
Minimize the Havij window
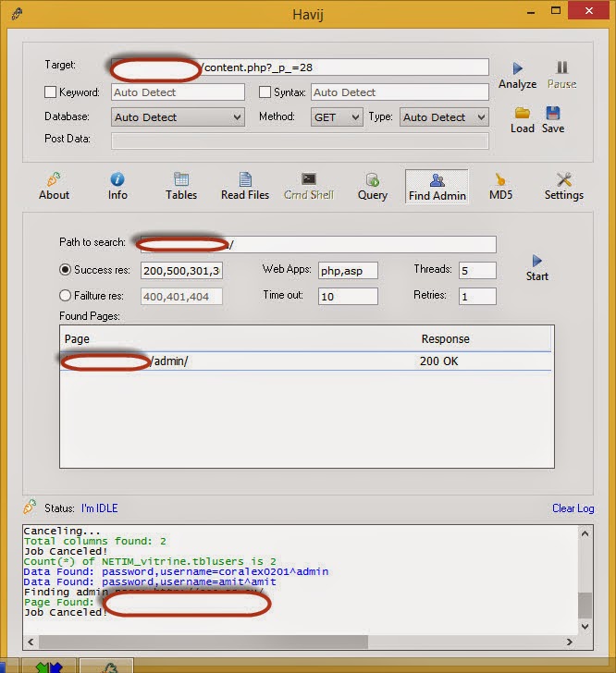(531, 12)
